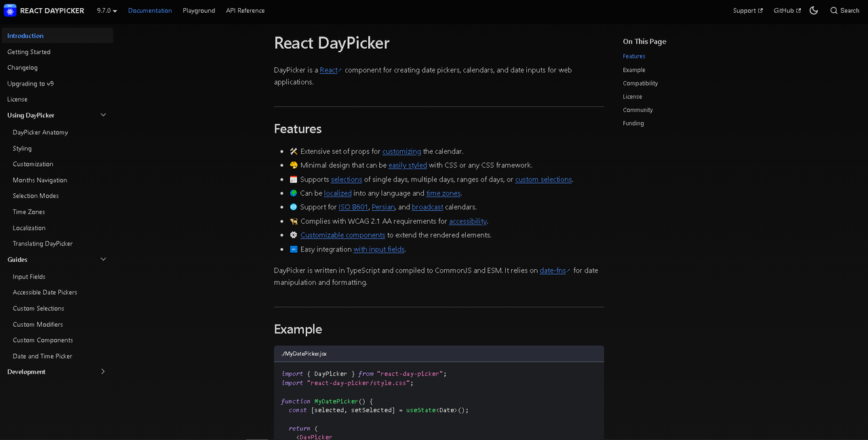Jump to License in On This Page
The width and height of the screenshot is (868, 440).
633,97
